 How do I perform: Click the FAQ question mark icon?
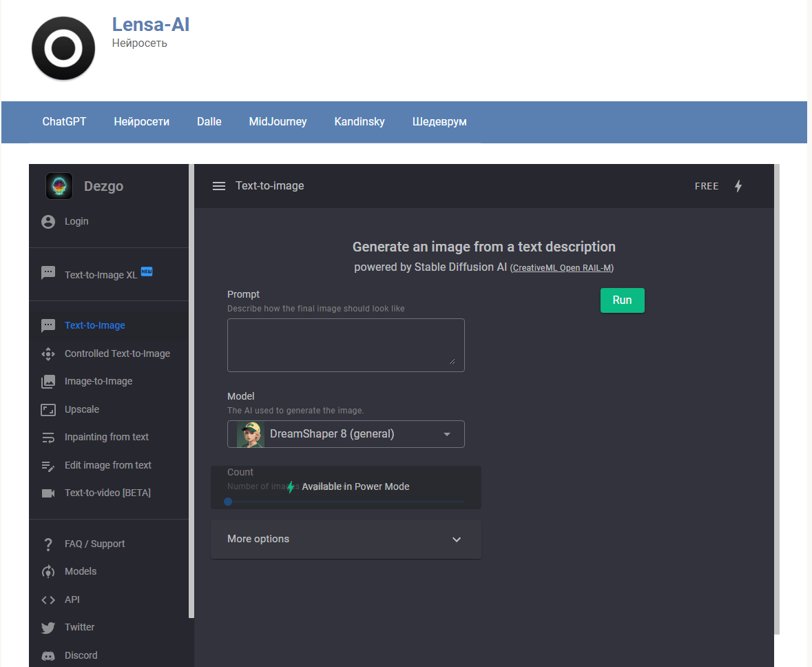[x=48, y=544]
